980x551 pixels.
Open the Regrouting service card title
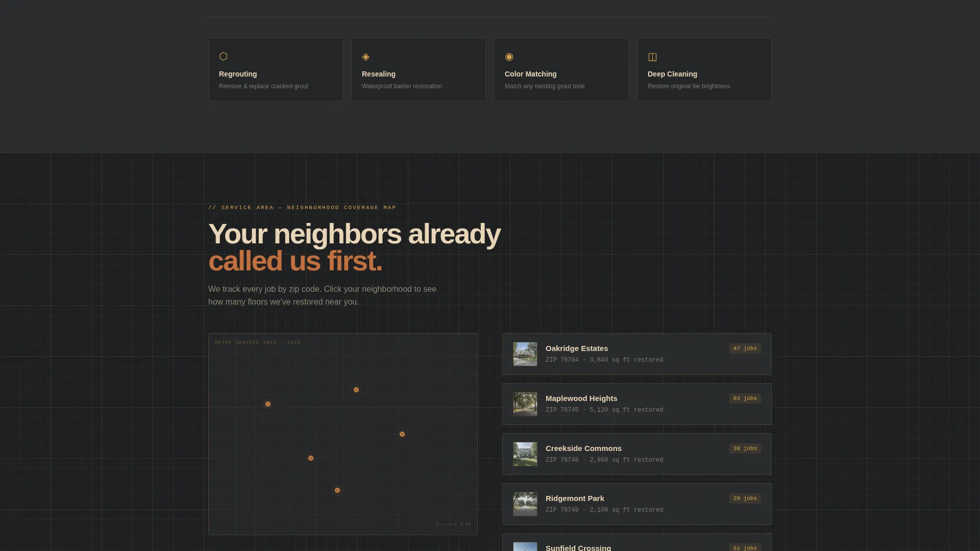point(238,74)
